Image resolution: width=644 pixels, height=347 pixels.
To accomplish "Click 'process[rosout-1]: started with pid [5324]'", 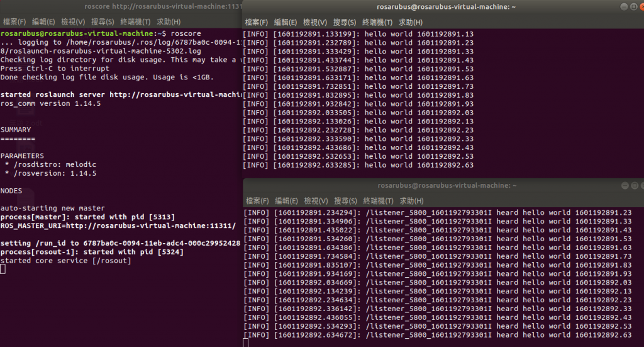I will 92,252.
